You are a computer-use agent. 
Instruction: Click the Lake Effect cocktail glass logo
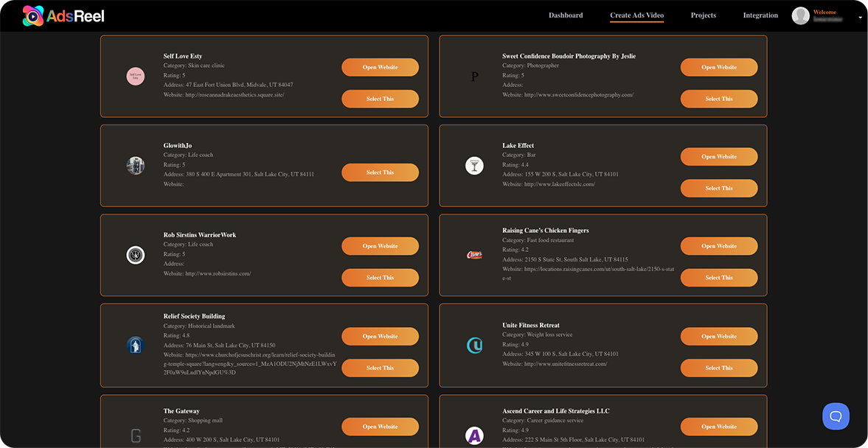point(474,166)
